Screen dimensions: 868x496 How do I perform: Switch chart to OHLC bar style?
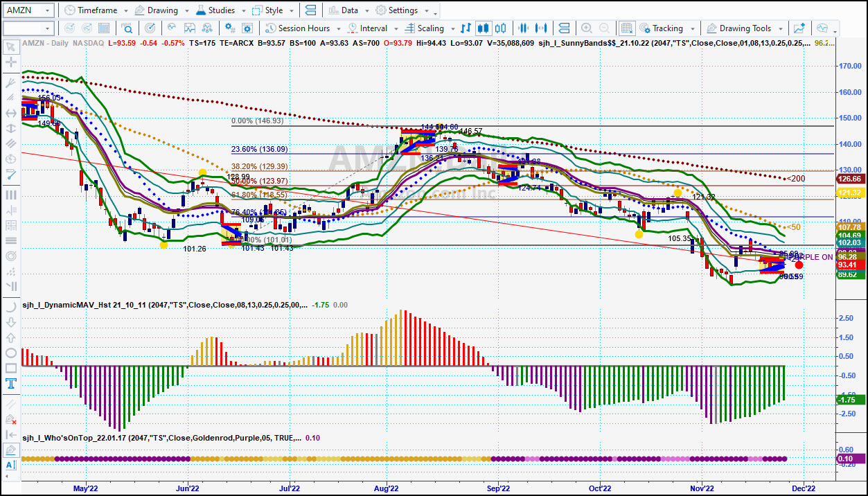pyautogui.click(x=466, y=28)
